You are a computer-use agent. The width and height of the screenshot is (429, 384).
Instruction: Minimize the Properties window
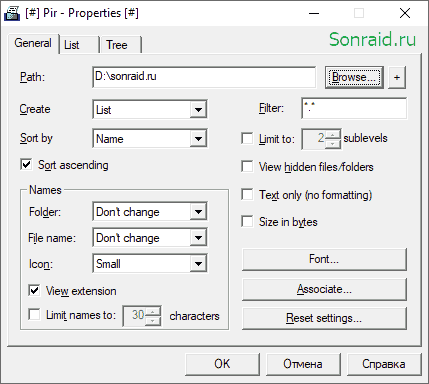coord(314,13)
